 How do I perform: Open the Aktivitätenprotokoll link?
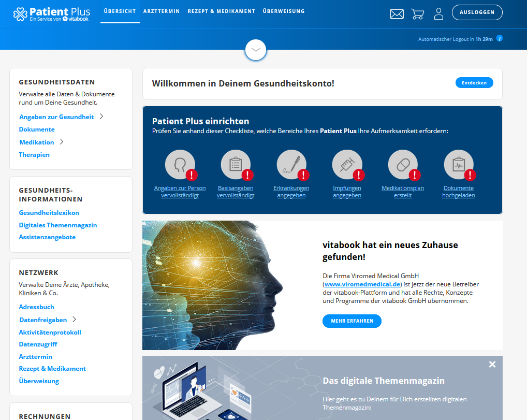click(50, 332)
